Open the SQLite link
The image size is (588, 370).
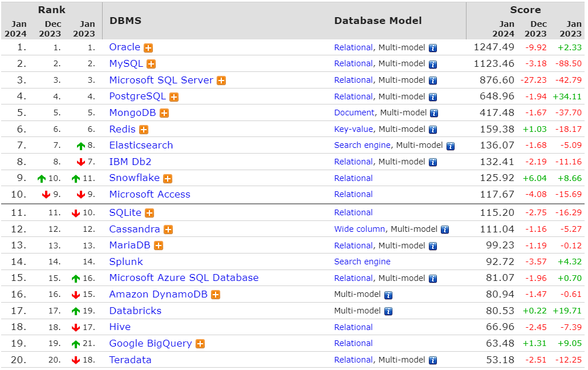point(125,213)
